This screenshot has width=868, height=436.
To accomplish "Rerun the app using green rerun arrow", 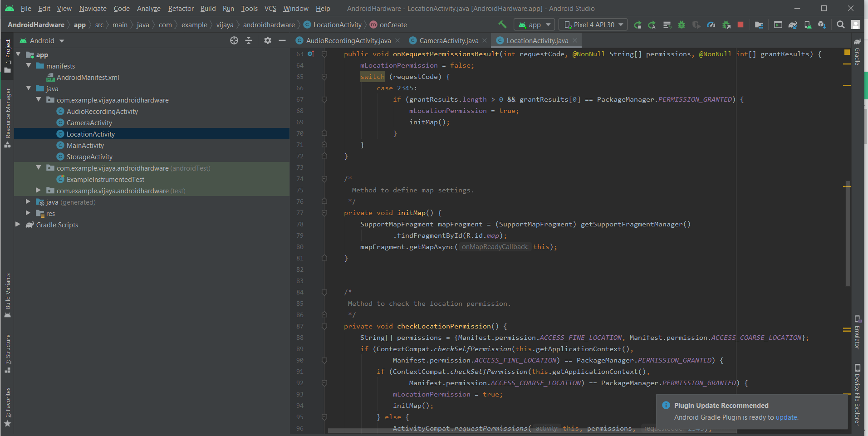I will coord(638,25).
